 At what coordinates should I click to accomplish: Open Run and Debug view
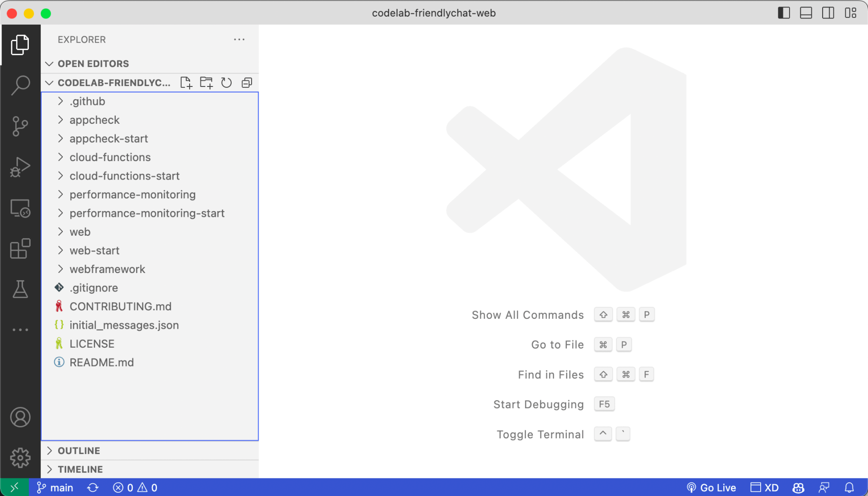tap(20, 167)
